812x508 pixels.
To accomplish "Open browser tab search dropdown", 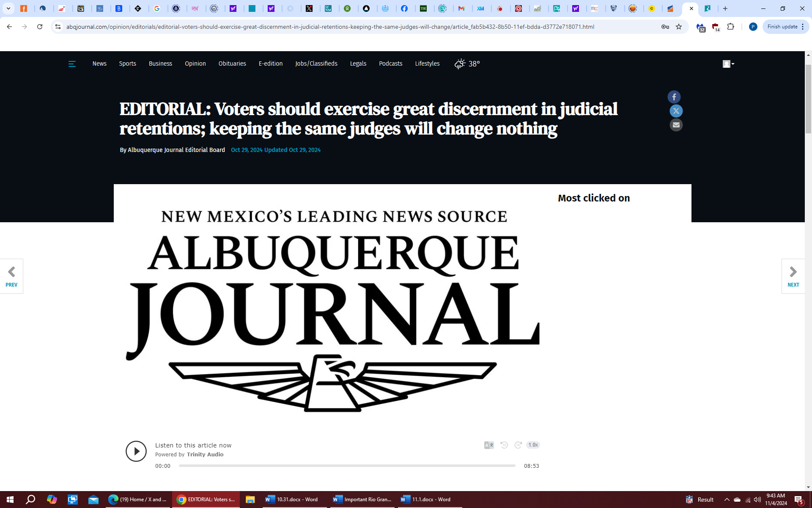I will (8, 8).
